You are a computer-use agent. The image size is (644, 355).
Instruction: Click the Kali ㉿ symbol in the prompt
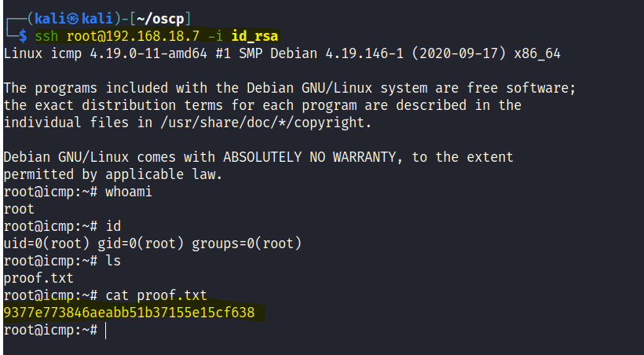point(73,17)
